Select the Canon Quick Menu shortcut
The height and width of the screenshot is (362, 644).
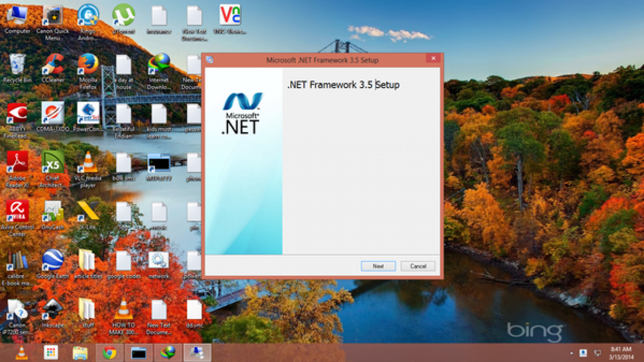point(53,23)
